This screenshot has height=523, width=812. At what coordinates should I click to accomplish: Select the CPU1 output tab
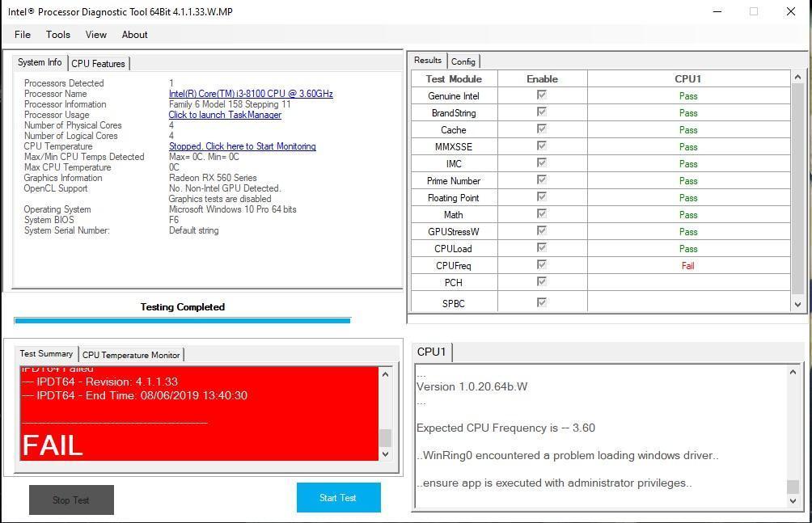point(432,352)
